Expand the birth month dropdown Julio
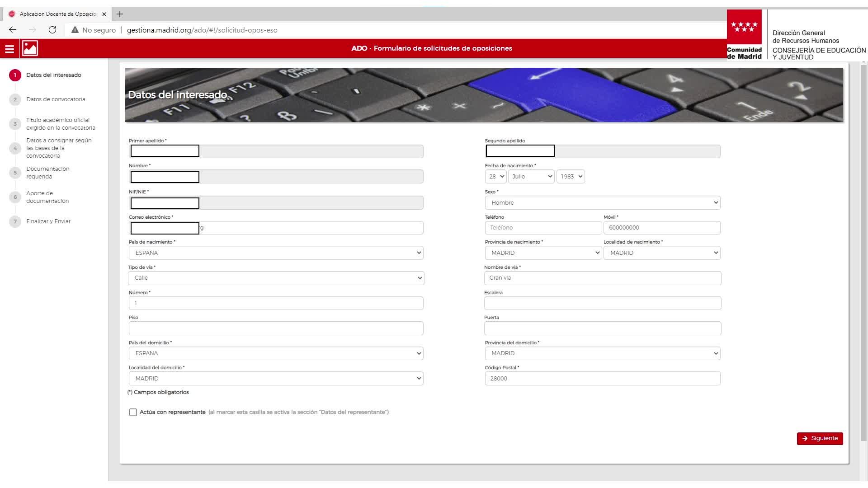The image size is (868, 488). click(531, 177)
